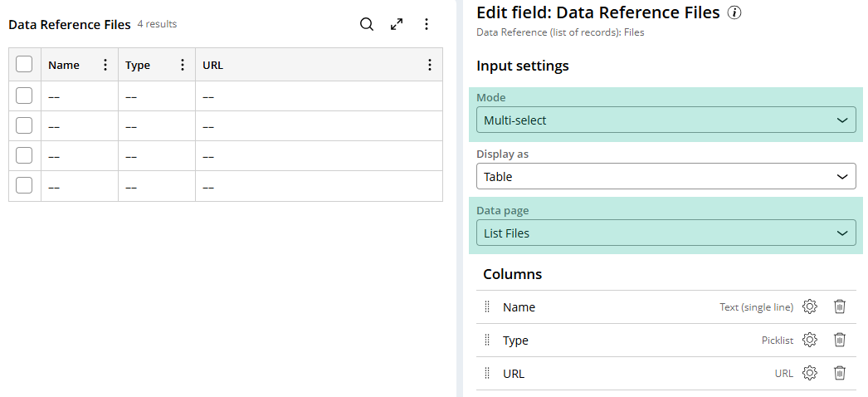868x397 pixels.
Task: Check the third row's checkbox
Action: 24,156
